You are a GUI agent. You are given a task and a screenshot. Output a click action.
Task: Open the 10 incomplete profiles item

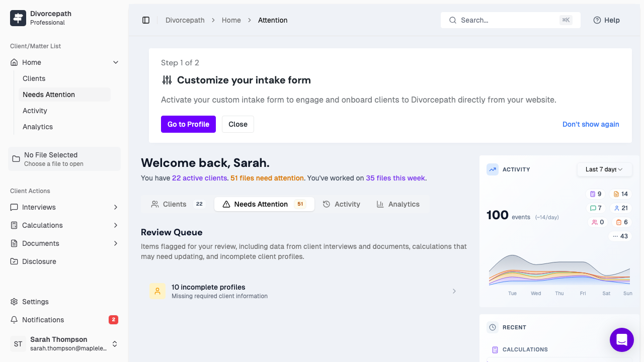[303, 291]
